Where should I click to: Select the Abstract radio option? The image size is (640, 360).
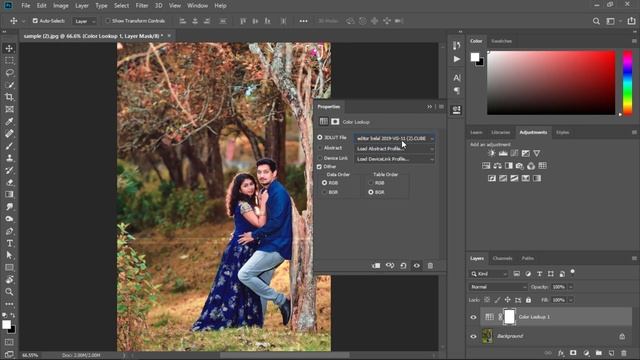(x=320, y=148)
